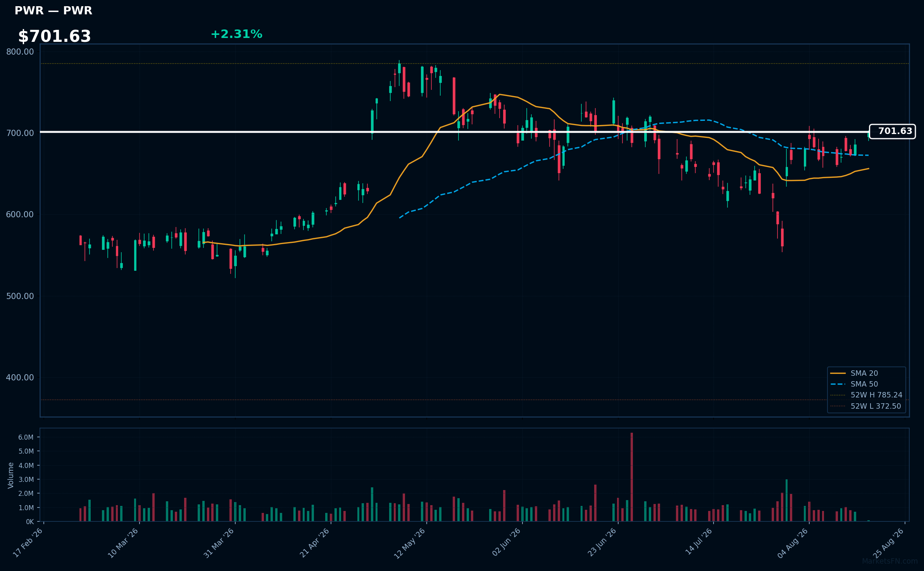Click the "25 Aug '26" date label

(x=889, y=543)
